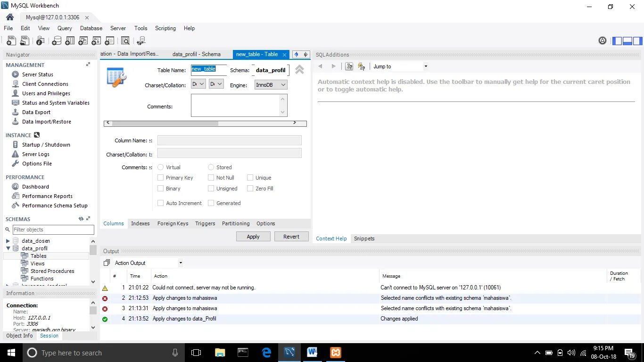Open Users and Privileges
This screenshot has height=362, width=644.
point(46,93)
